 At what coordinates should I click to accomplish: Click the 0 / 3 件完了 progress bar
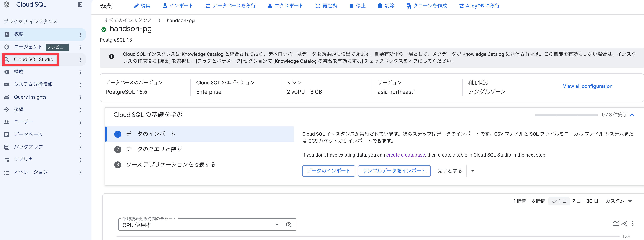click(x=566, y=115)
